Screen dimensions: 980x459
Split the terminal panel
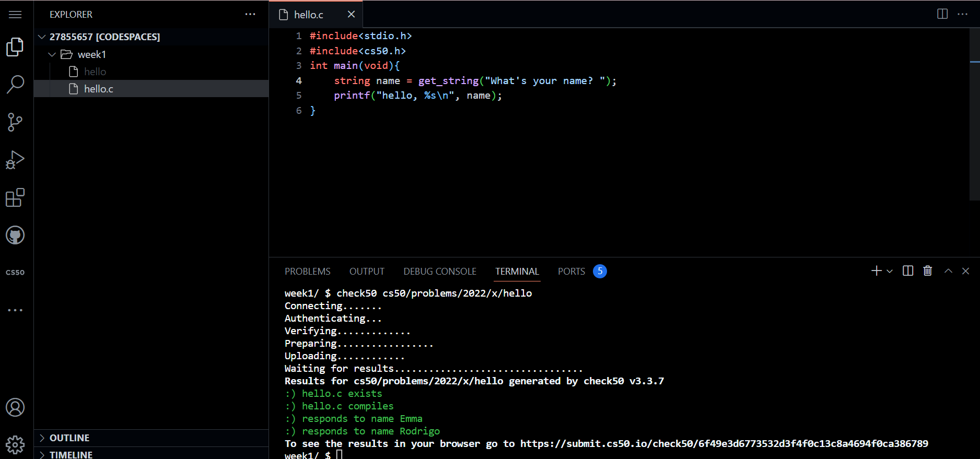[x=908, y=271]
